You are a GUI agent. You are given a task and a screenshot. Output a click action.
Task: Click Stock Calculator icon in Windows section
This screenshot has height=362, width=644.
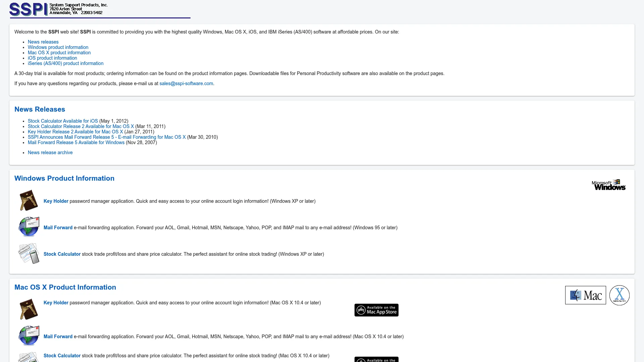click(x=29, y=253)
